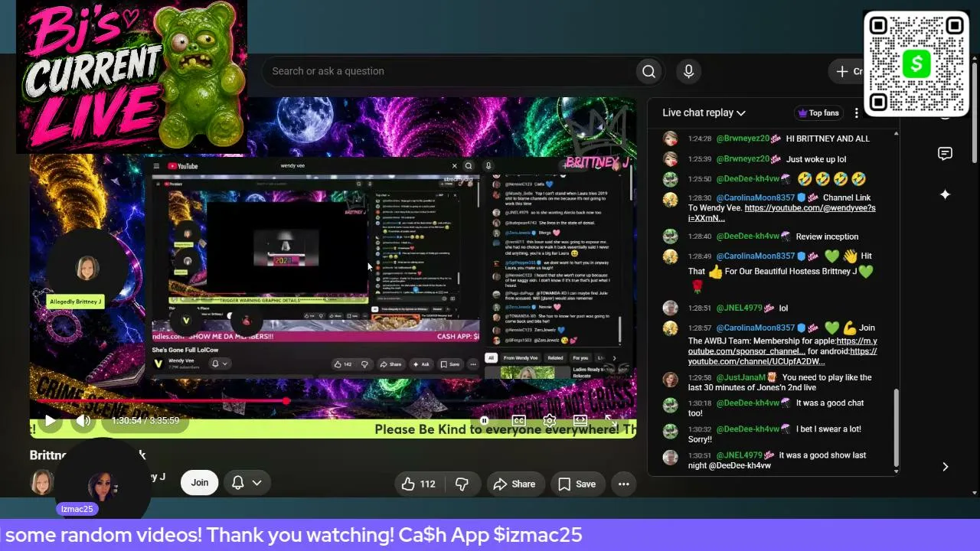Click the @Brwneyez20 'HI BRITTNEY AND ALL' message
The width and height of the screenshot is (980, 551).
click(772, 139)
